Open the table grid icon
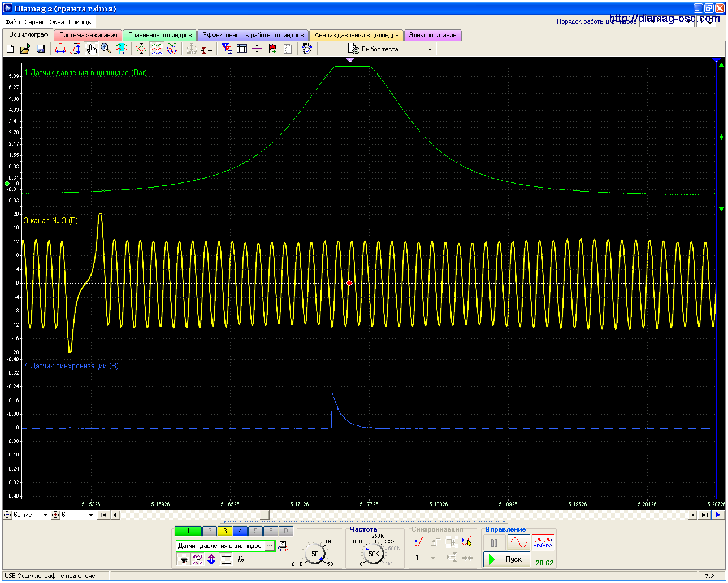Screen dimensions: 728x583 242,49
